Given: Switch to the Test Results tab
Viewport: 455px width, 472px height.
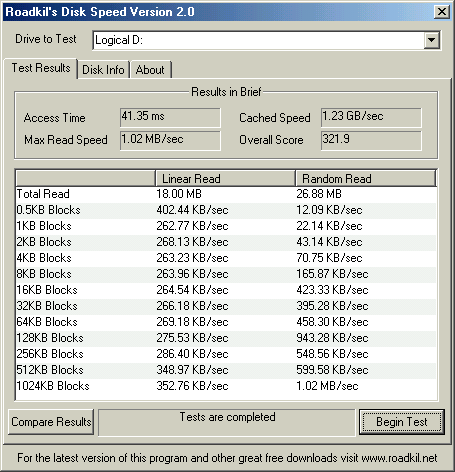Looking at the screenshot, I should pyautogui.click(x=41, y=68).
